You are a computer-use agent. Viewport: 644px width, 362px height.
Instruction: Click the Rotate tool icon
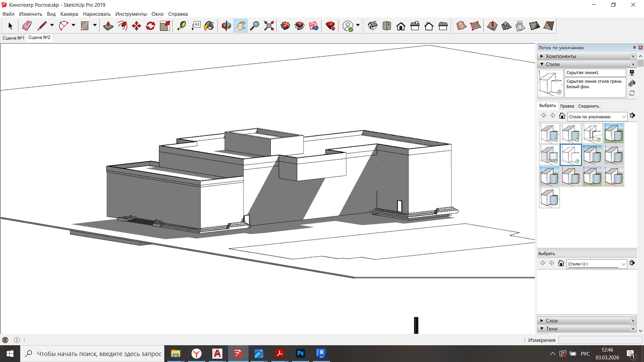[x=150, y=26]
